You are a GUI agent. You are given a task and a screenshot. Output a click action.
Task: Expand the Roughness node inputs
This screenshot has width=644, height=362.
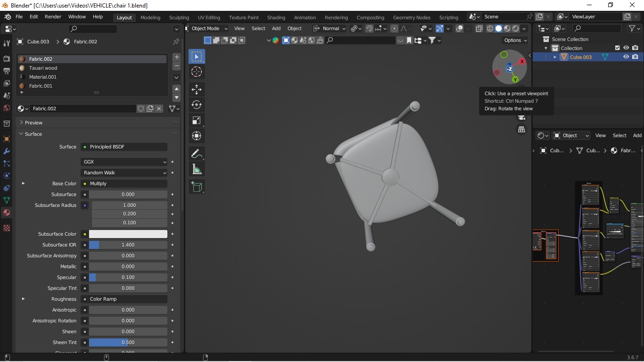point(23,299)
